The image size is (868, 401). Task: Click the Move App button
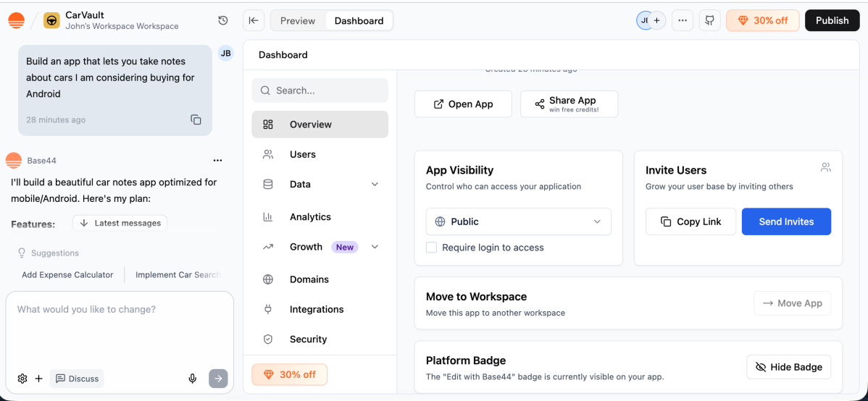click(x=792, y=303)
